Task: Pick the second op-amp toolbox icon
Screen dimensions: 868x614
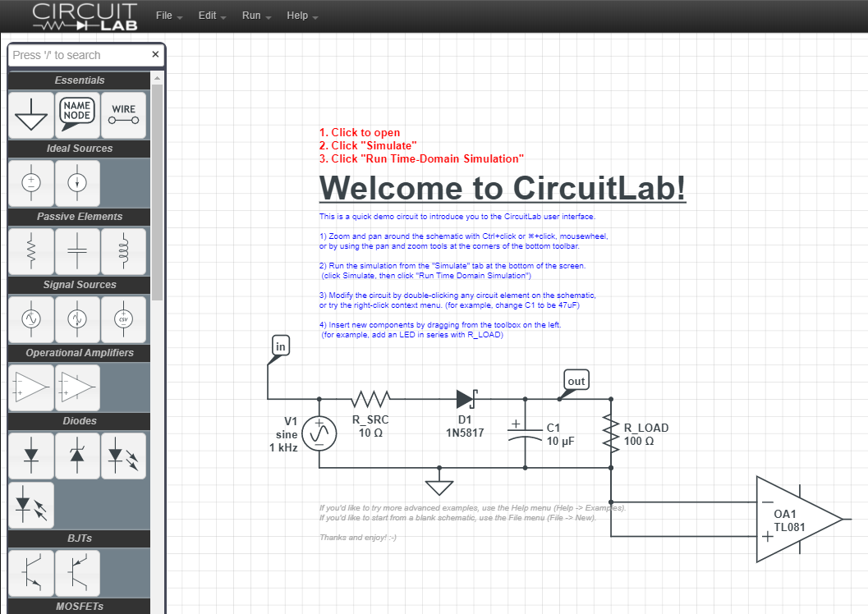Action: 77,387
